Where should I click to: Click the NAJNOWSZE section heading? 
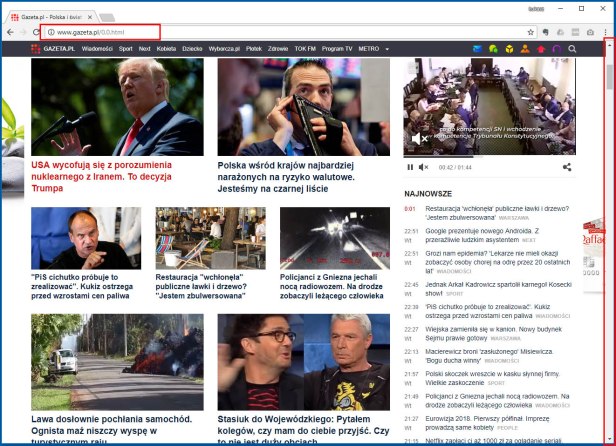(x=428, y=194)
